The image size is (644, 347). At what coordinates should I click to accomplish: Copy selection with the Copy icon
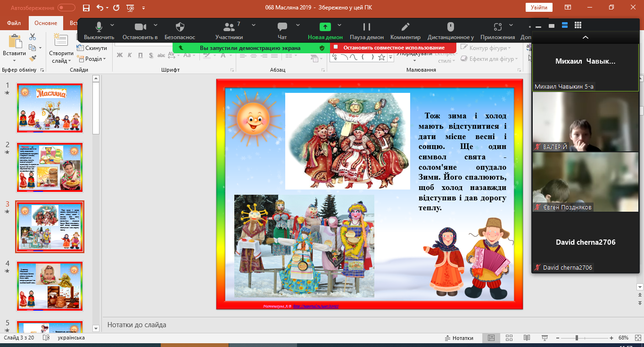32,48
